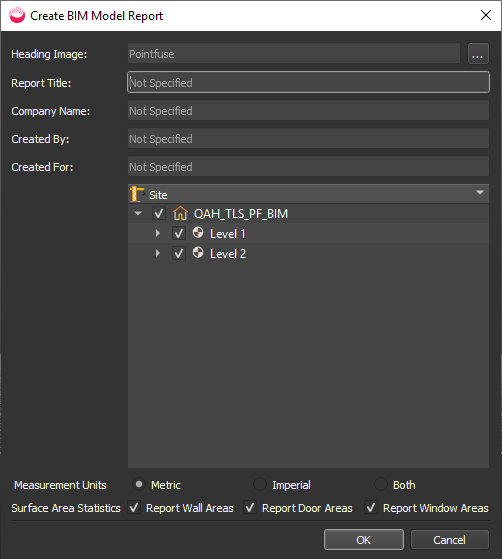
Task: Click the QAH_TLS_PF_BIM house icon
Action: pos(180,214)
